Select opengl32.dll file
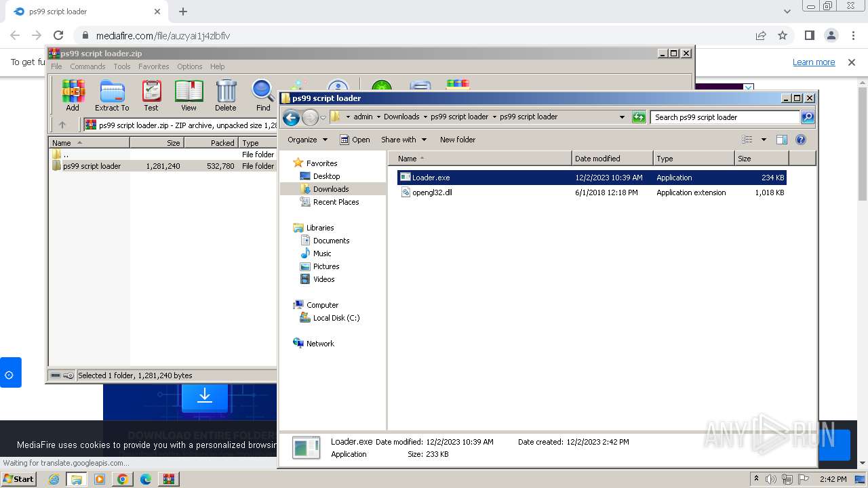 (591, 192)
